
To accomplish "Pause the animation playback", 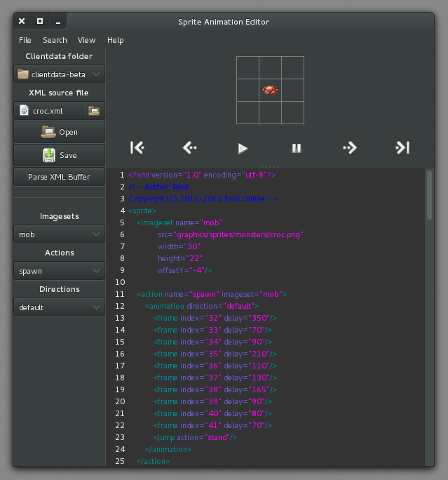I will point(297,148).
